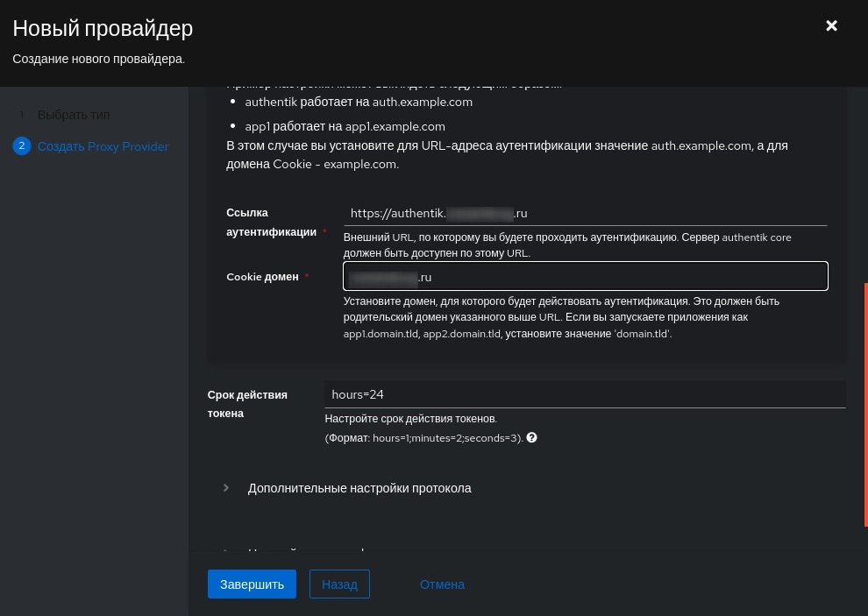Viewport: 868px width, 616px height.
Task: Click the vertical scrollbar on the right edge
Action: (x=865, y=404)
